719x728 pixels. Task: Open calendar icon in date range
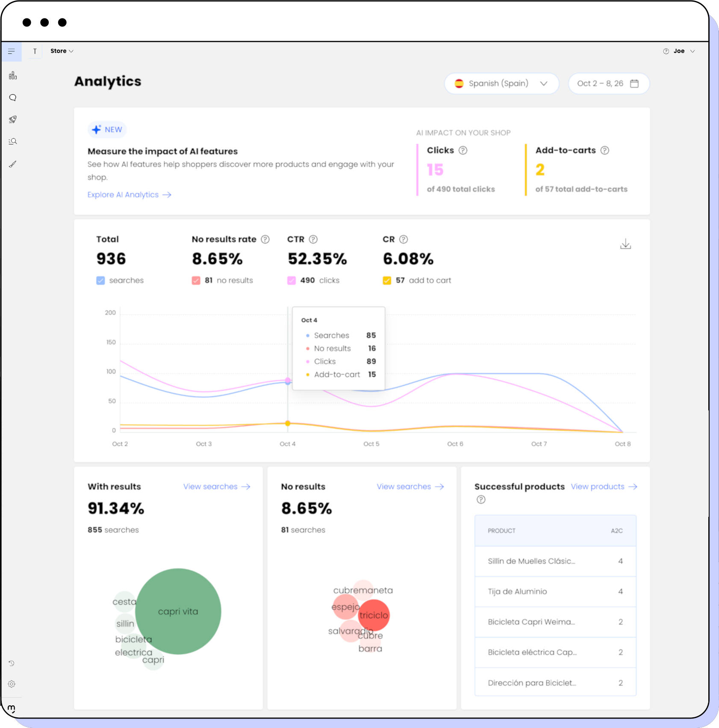[x=634, y=83]
